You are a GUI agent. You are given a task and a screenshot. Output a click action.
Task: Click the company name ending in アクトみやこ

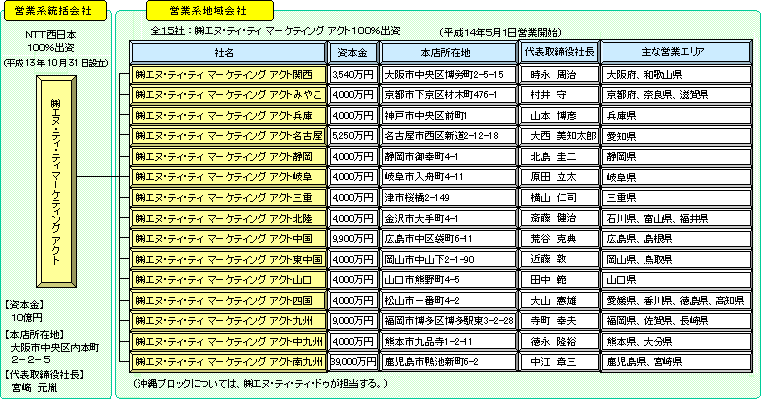click(x=228, y=95)
